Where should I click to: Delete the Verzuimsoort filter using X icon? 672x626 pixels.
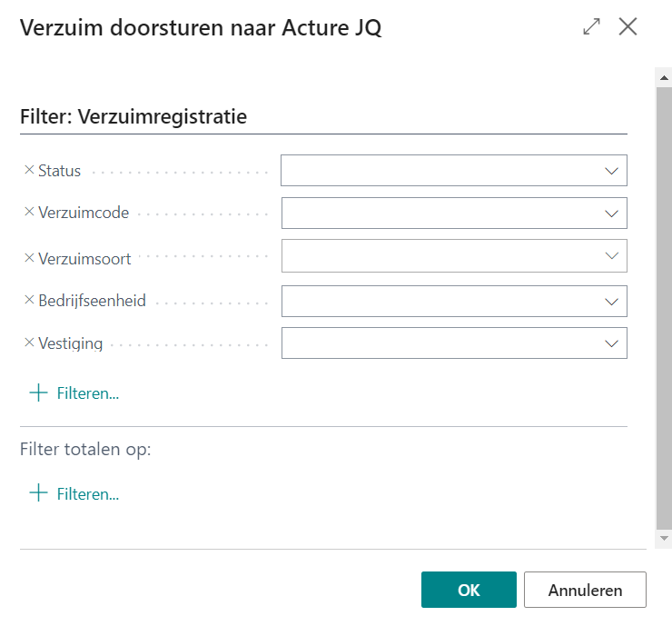tap(28, 258)
